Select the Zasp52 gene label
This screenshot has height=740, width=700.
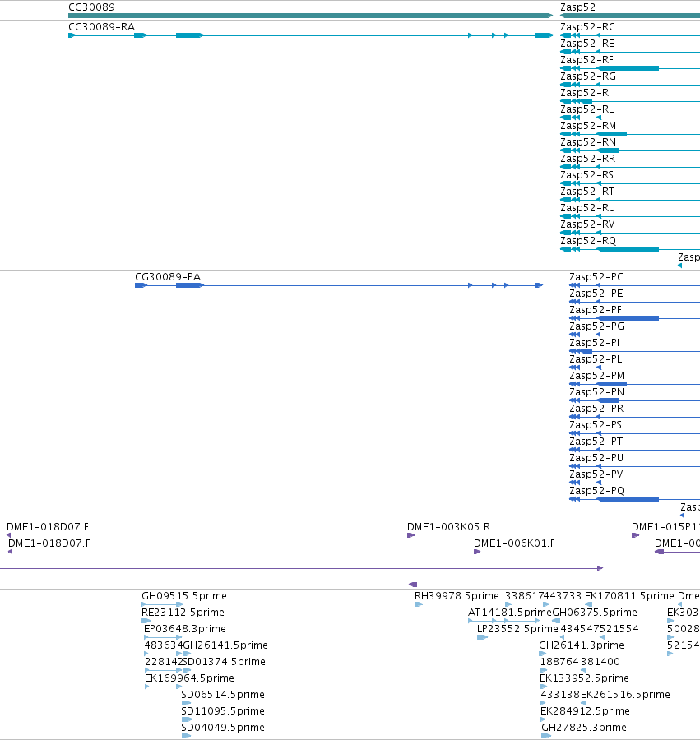click(x=577, y=7)
